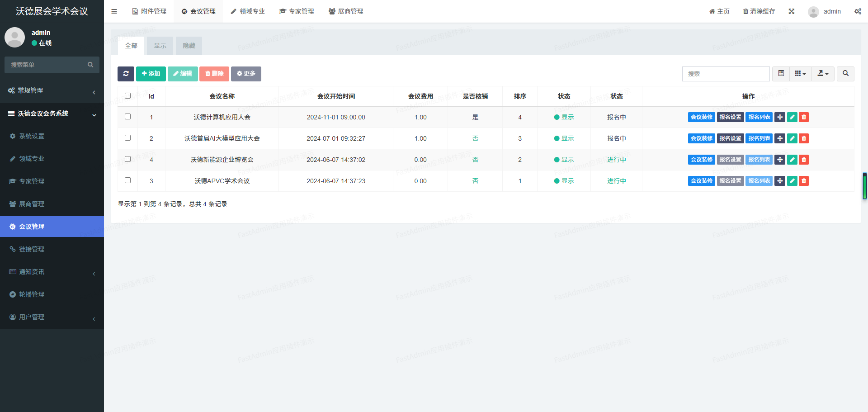
Task: Click 主页 home link in top bar
Action: (x=719, y=11)
